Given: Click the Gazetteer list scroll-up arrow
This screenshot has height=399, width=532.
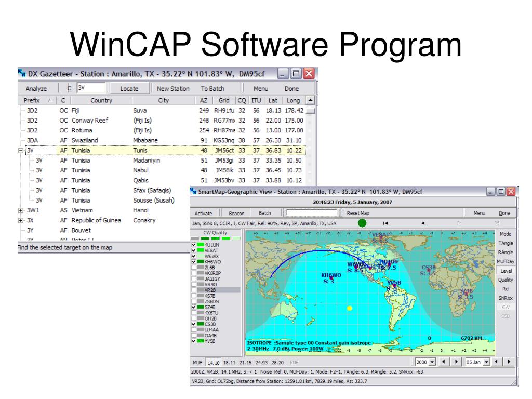Looking at the screenshot, I should pyautogui.click(x=311, y=100).
